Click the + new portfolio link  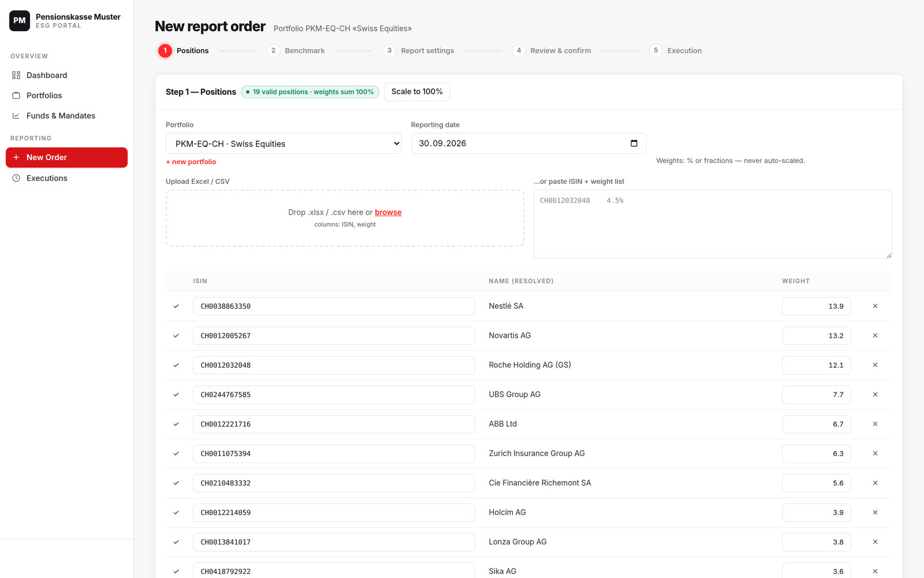(x=191, y=162)
